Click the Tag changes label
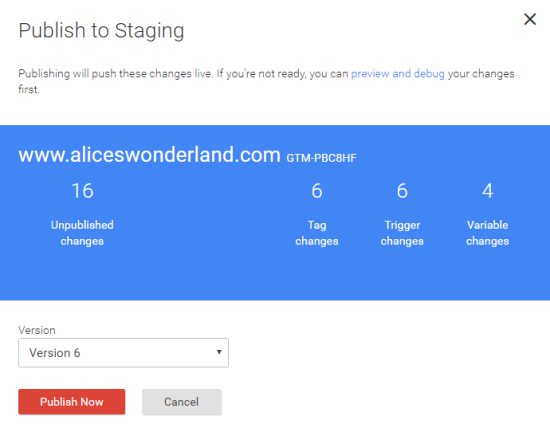 [x=317, y=233]
